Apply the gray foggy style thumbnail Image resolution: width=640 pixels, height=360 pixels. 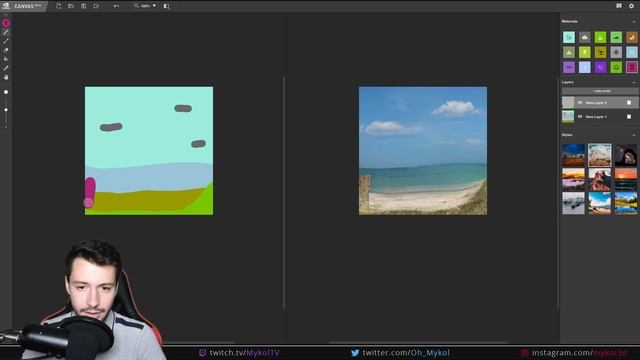click(x=573, y=203)
